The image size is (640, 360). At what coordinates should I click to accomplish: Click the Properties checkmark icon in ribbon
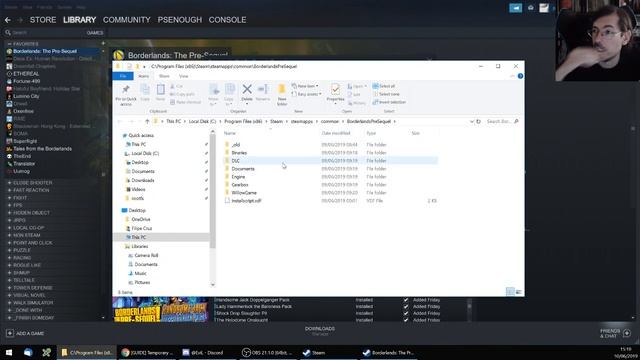pyautogui.click(x=336, y=89)
